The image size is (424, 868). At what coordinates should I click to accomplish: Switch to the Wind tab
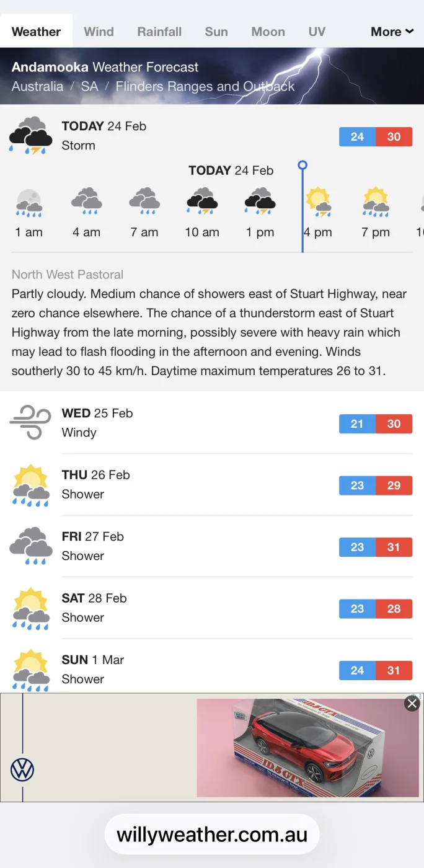(x=99, y=32)
